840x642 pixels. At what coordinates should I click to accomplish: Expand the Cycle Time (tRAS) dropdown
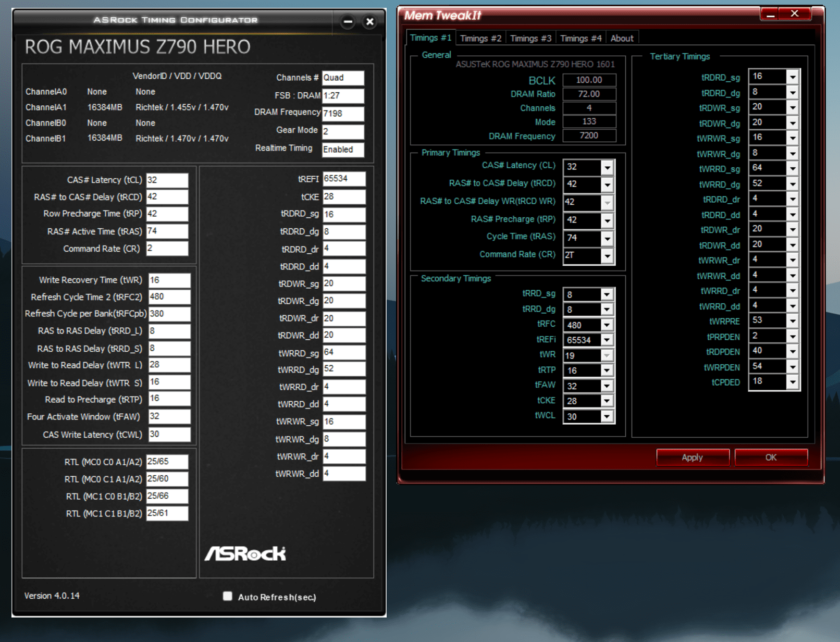click(x=607, y=238)
